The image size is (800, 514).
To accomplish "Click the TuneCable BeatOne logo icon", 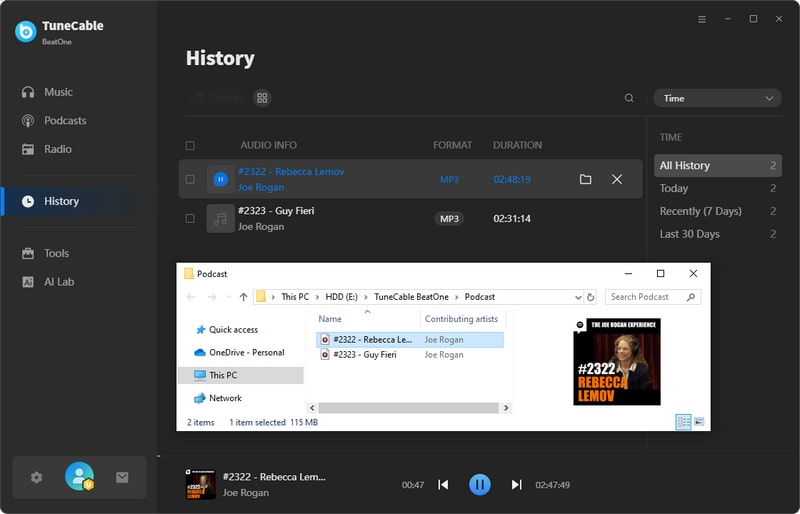I will (x=26, y=32).
